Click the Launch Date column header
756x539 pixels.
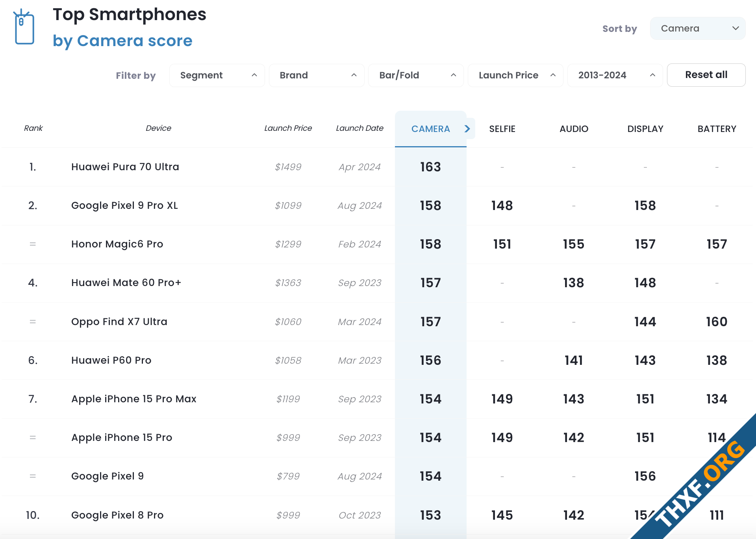click(x=359, y=128)
